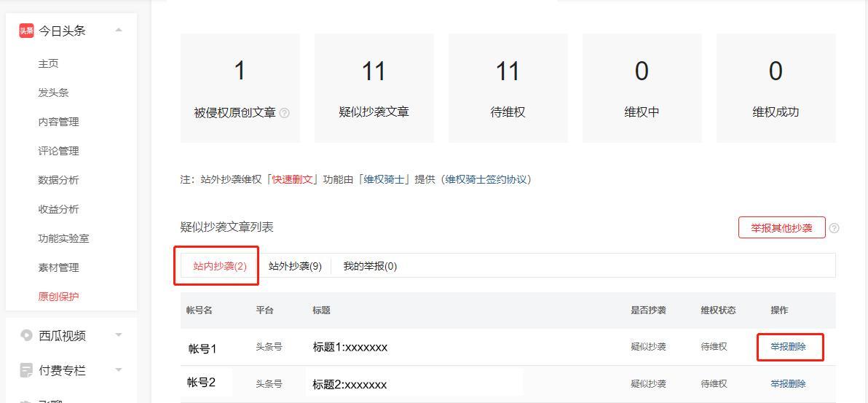Click the 西瓜视频 play icon
The image size is (868, 403).
pyautogui.click(x=27, y=335)
